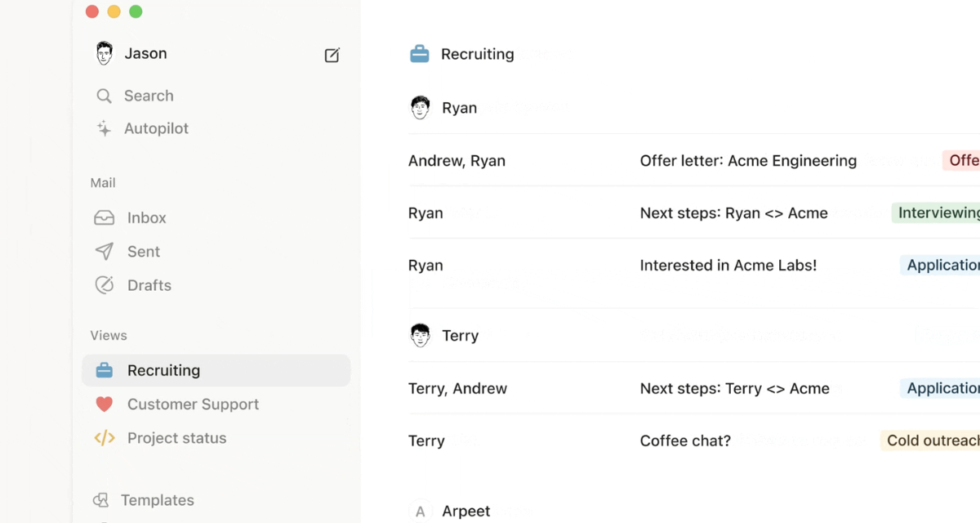This screenshot has width=980, height=523.
Task: Open the email titled Interested in Acme Labs!
Action: (728, 265)
